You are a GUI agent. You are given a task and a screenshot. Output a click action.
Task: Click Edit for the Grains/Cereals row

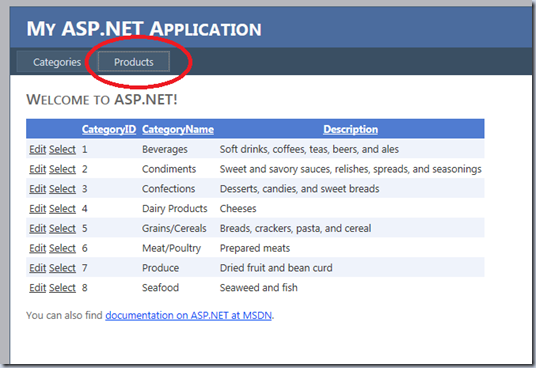coord(37,229)
